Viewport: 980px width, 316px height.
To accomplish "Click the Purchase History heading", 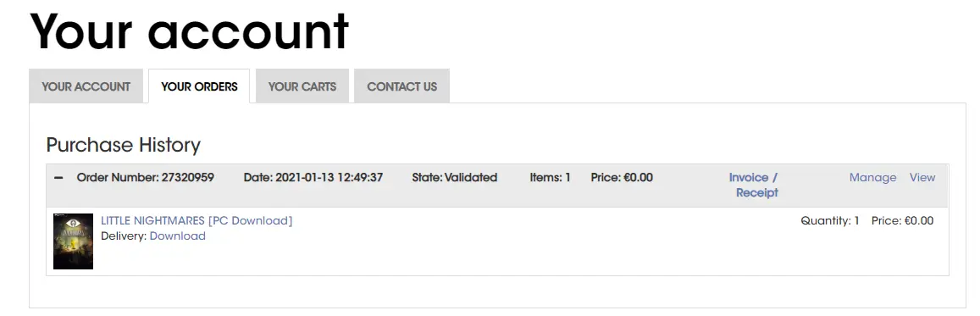I will [123, 145].
